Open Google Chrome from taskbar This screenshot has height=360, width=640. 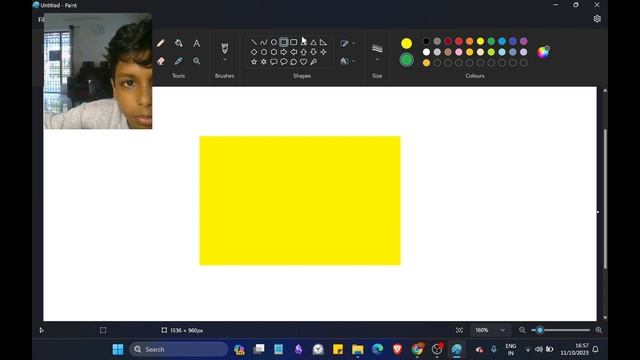(417, 349)
